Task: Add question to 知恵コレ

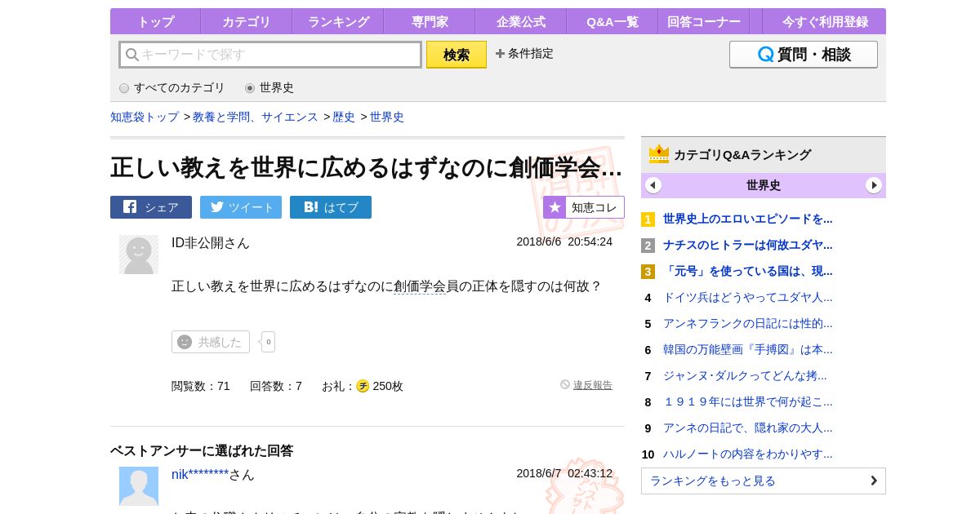Action: pos(584,207)
